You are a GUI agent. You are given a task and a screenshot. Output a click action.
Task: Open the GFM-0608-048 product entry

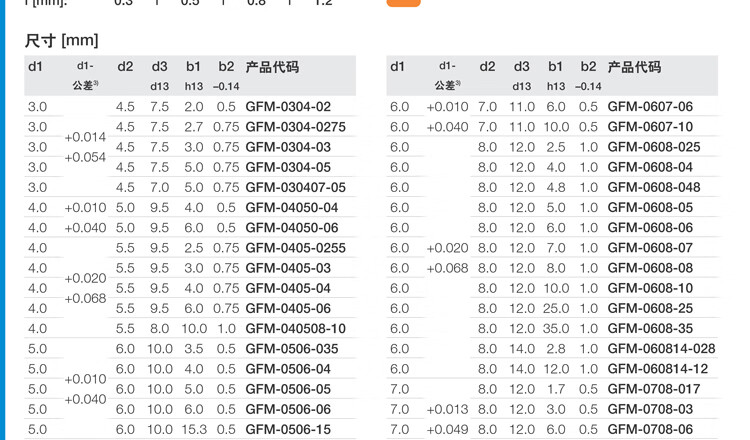coord(654,187)
